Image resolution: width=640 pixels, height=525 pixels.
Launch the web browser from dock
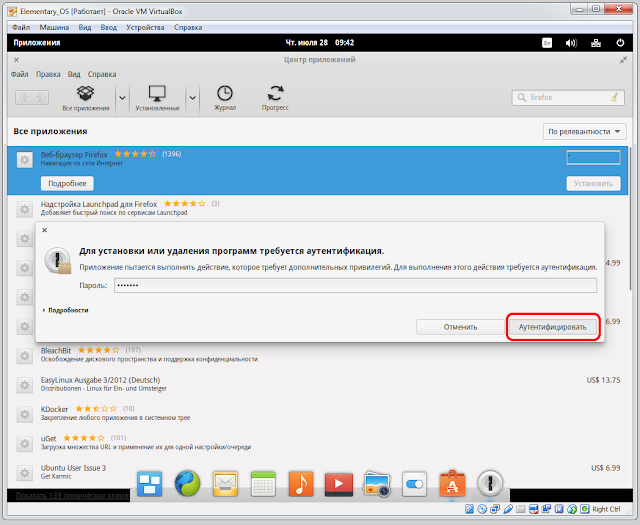[187, 484]
